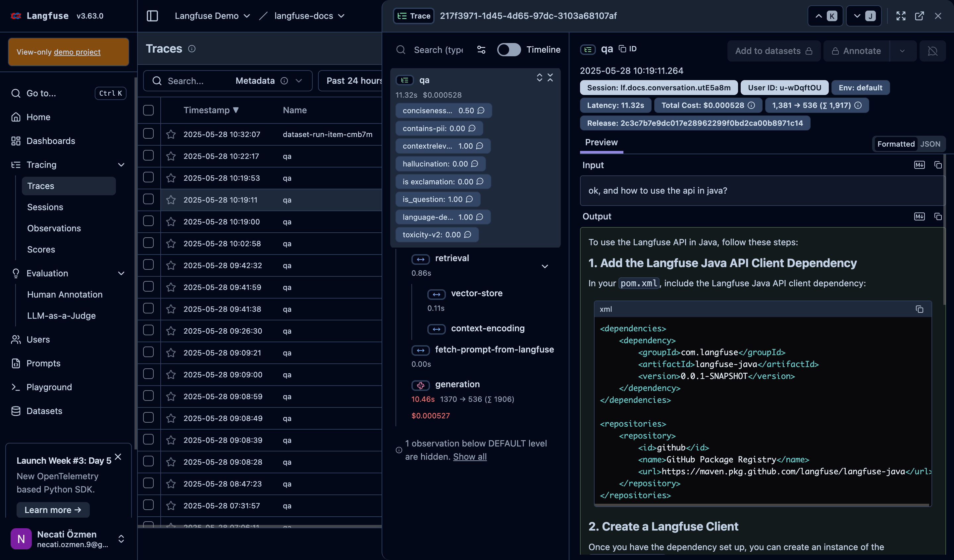
Task: Collapse the Tracing sidebar section
Action: point(121,164)
